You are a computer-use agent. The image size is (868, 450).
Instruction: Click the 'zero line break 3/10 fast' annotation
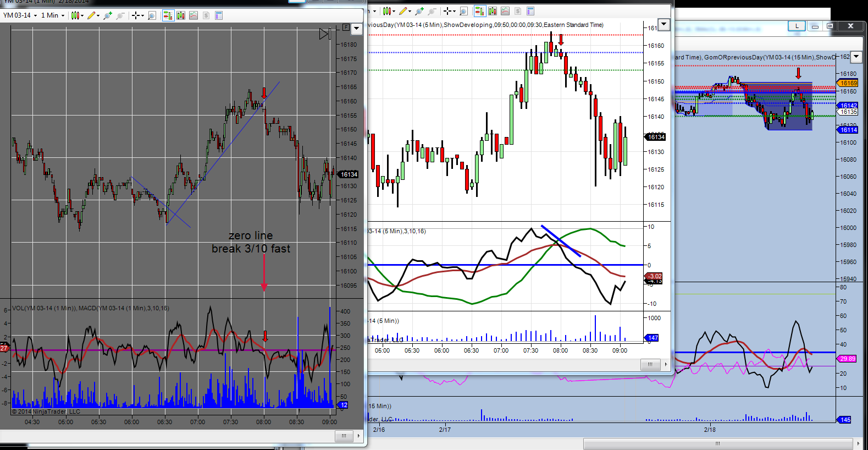point(251,242)
